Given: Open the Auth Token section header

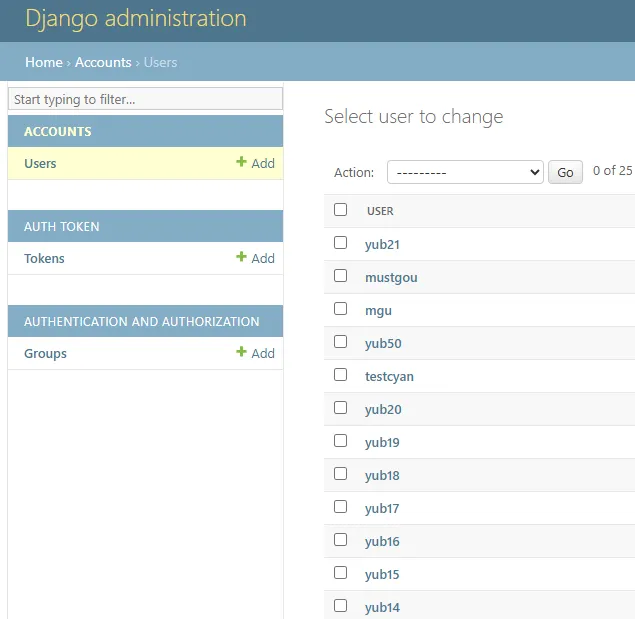Looking at the screenshot, I should 62,226.
